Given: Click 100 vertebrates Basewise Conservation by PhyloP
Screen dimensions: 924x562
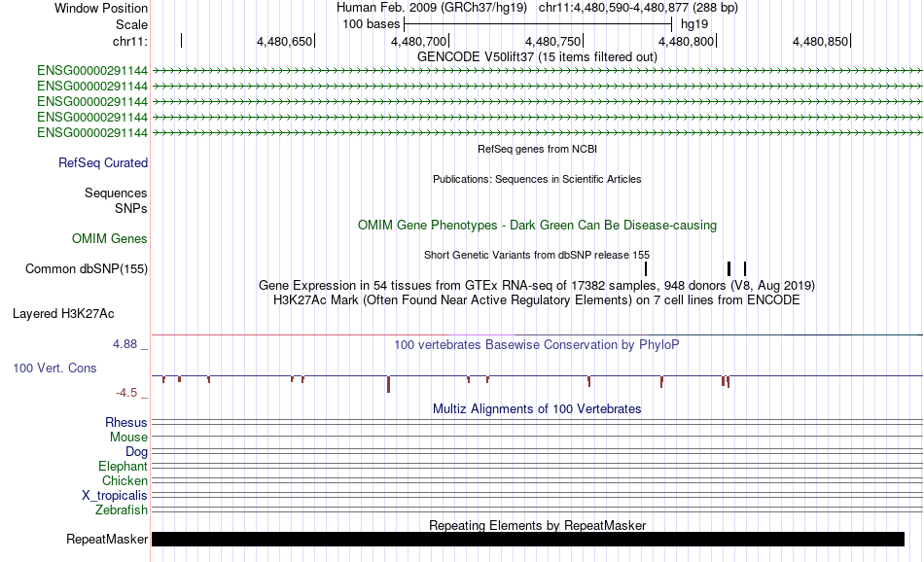Looking at the screenshot, I should tap(537, 344).
